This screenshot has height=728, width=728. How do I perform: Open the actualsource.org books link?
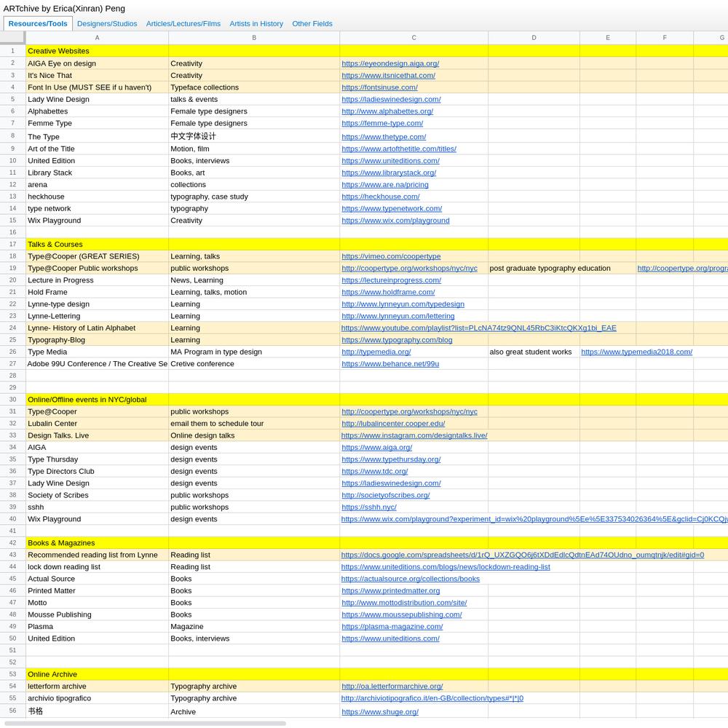[x=411, y=579]
